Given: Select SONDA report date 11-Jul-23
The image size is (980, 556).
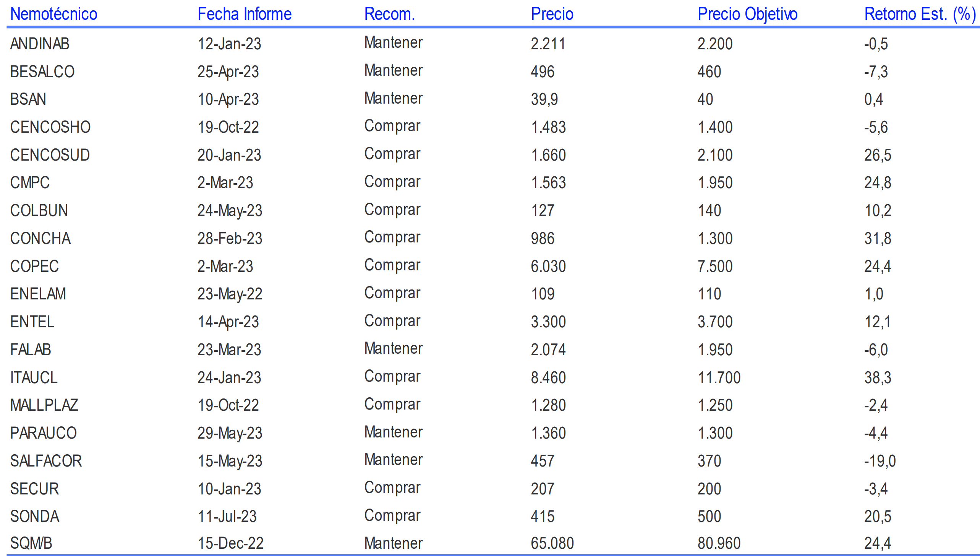Looking at the screenshot, I should (227, 516).
